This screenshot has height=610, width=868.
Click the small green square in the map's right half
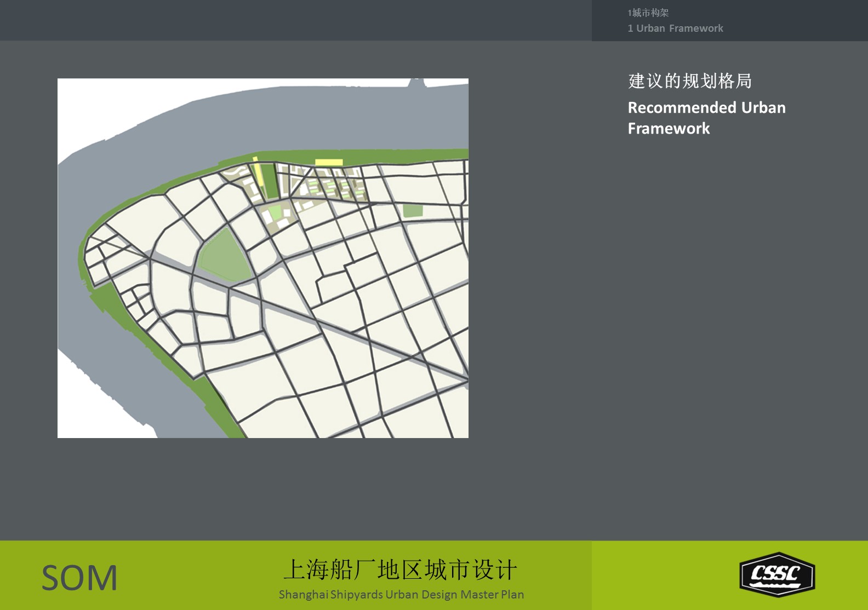click(x=413, y=211)
